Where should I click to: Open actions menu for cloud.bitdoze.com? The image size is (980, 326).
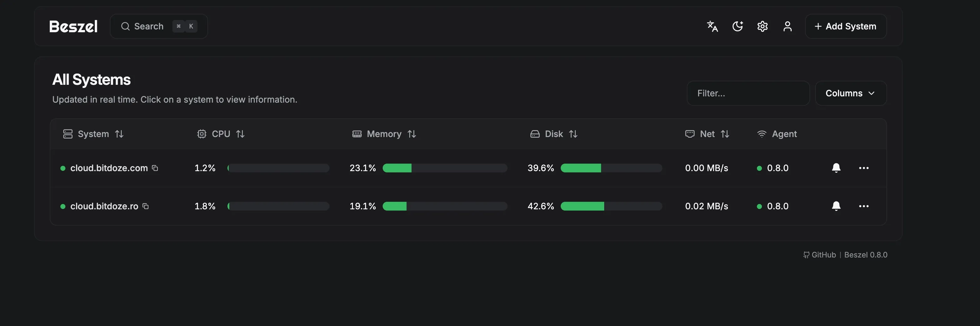click(x=864, y=168)
